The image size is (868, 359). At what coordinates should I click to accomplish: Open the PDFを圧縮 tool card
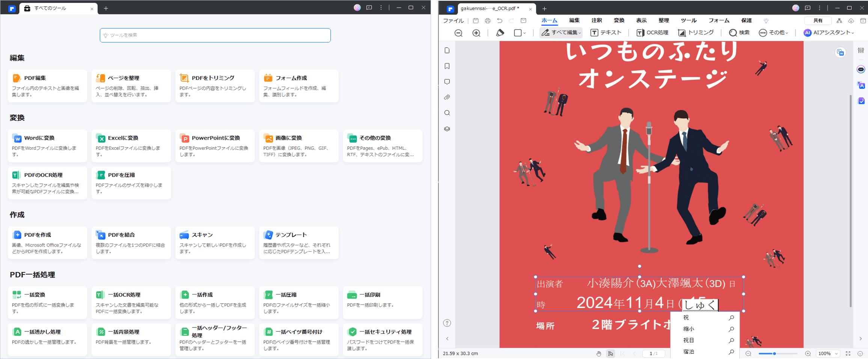[x=131, y=183]
